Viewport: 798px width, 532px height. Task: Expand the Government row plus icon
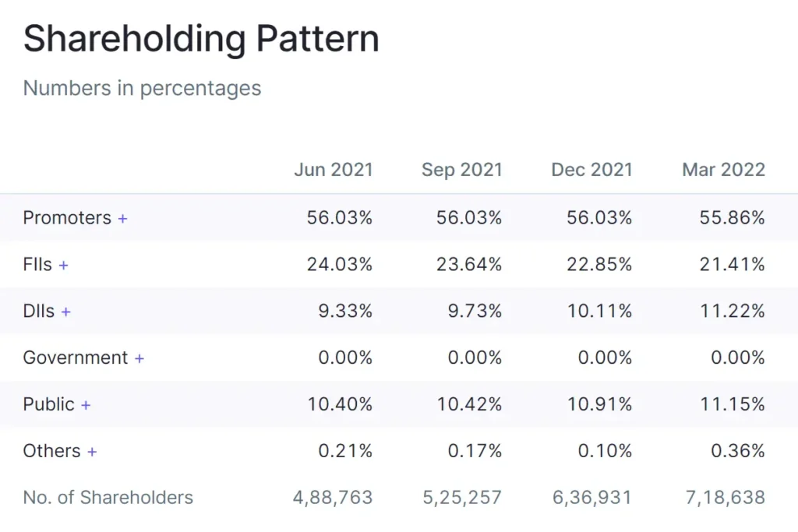click(139, 358)
